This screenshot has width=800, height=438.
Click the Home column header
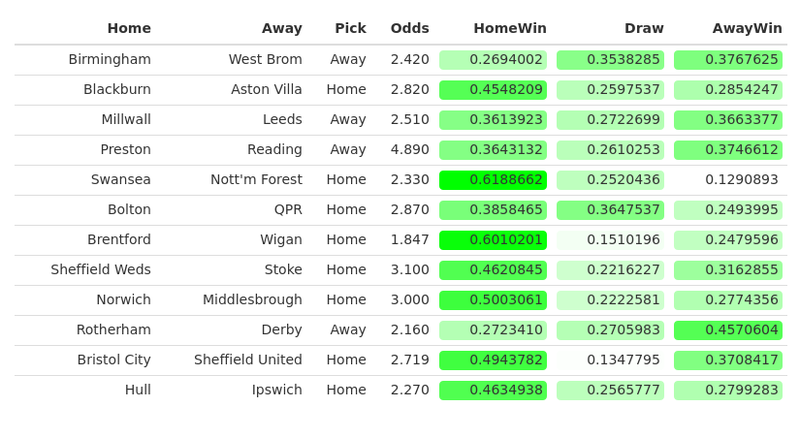[129, 28]
